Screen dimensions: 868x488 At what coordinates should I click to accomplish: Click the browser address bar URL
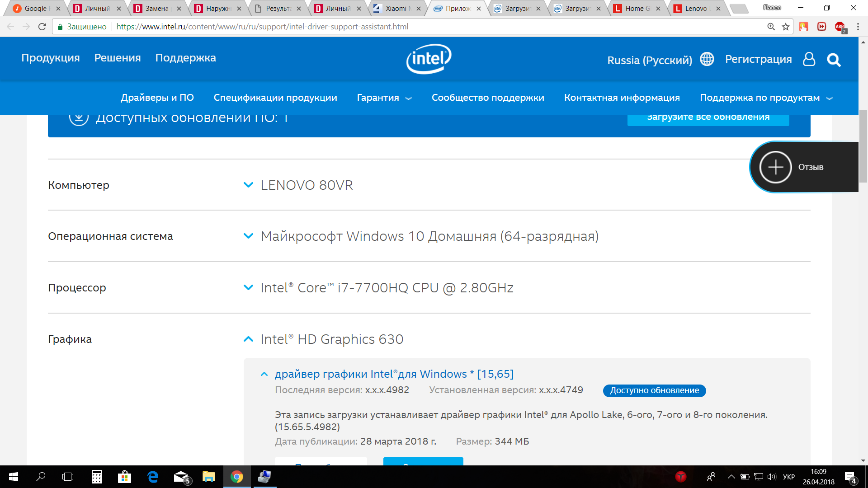[262, 27]
